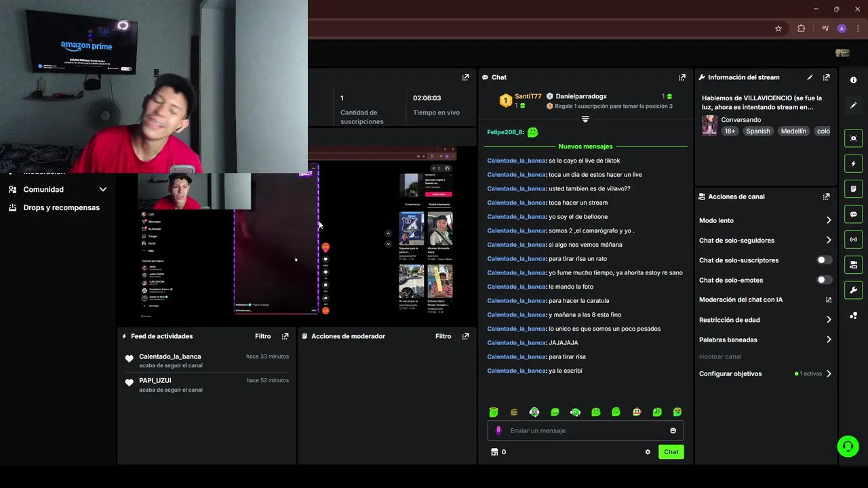The height and width of the screenshot is (488, 868).
Task: Open Chrome profile avatar A
Action: [842, 28]
